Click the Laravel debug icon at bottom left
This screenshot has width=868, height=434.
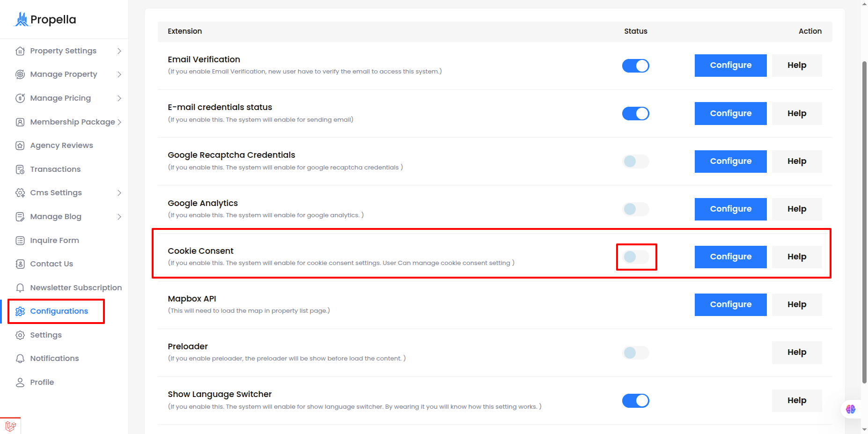[10, 426]
